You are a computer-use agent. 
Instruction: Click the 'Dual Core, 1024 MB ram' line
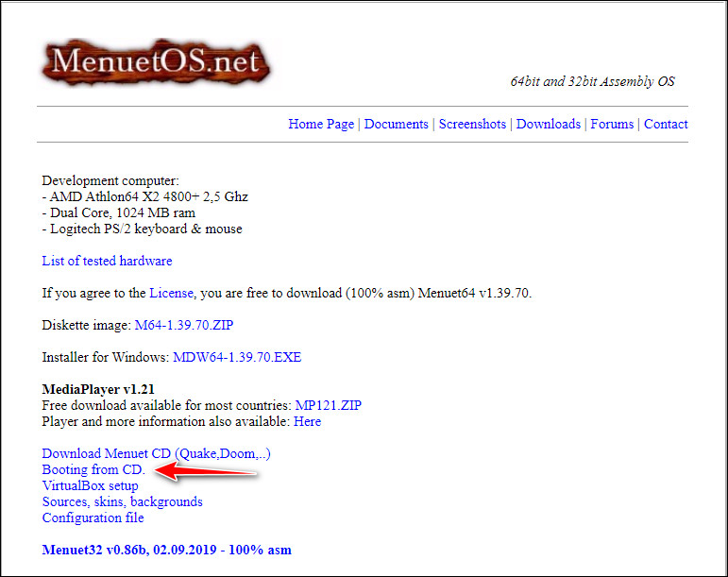click(x=118, y=212)
